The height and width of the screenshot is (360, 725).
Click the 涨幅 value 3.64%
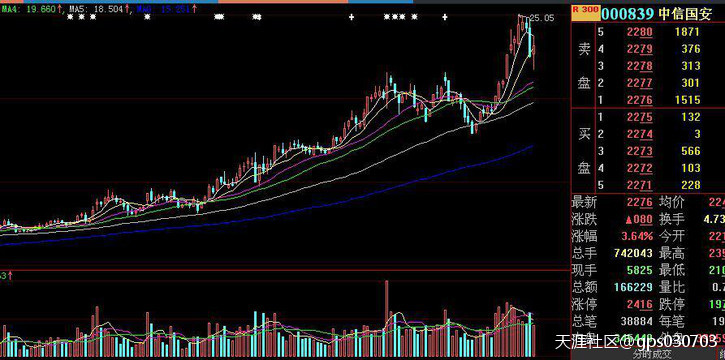click(x=637, y=236)
